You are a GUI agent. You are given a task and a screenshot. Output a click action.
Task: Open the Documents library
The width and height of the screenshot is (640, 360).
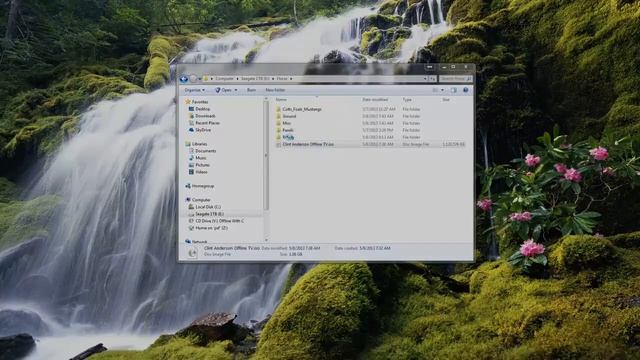pyautogui.click(x=202, y=151)
